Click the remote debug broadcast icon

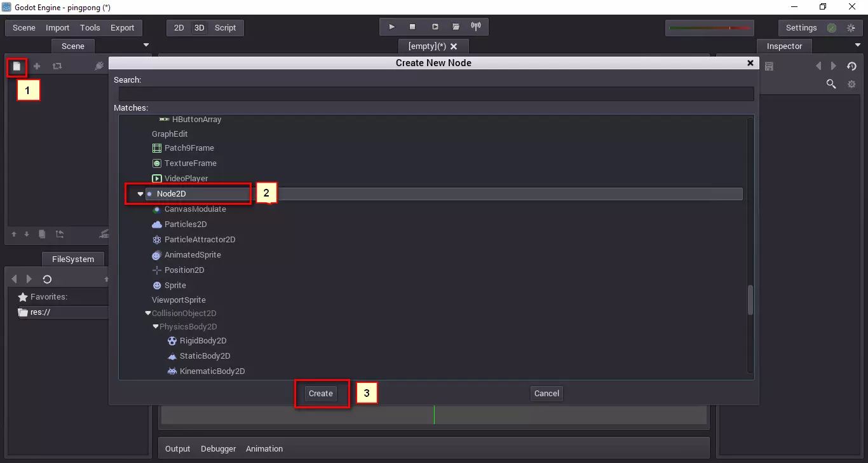[475, 27]
